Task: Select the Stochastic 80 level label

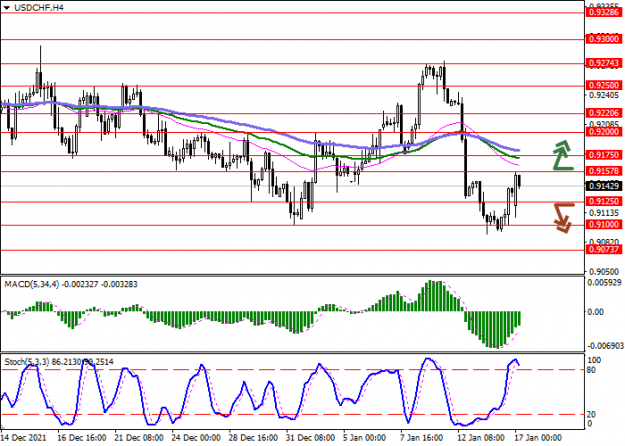Action: tap(591, 370)
